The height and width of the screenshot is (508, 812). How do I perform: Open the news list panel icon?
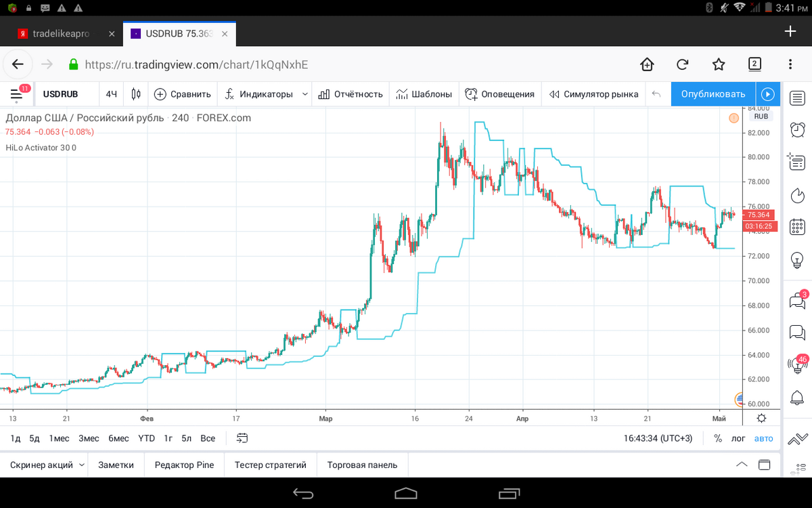(797, 162)
